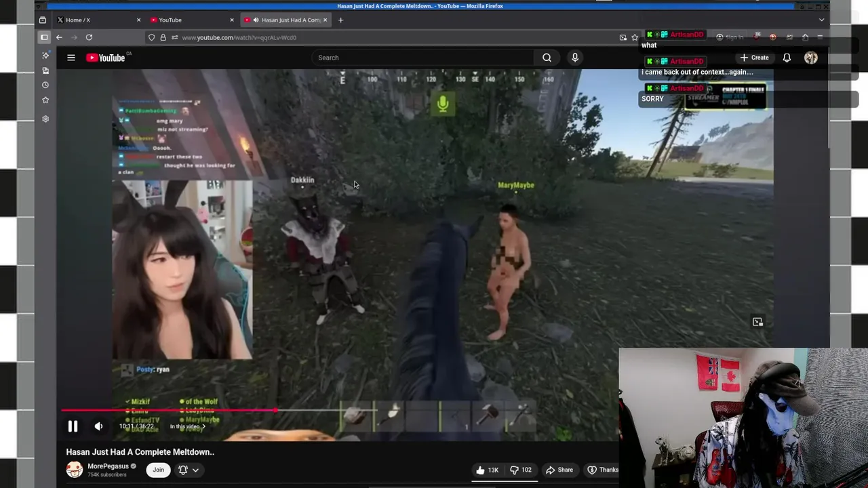
Task: Click the '754K subscribers' text
Action: click(107, 474)
